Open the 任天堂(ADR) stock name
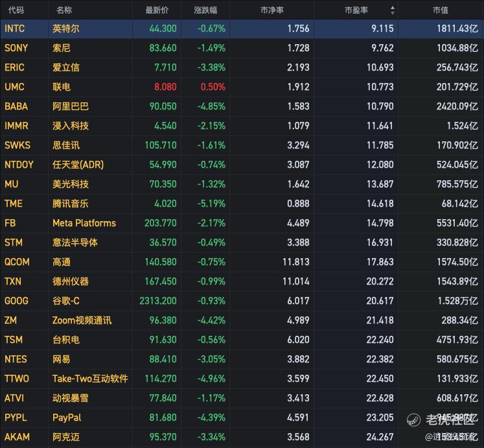 point(78,165)
